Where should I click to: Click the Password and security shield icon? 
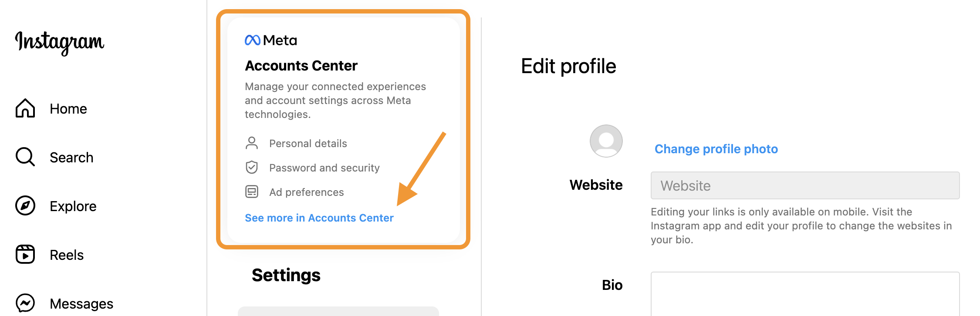252,168
